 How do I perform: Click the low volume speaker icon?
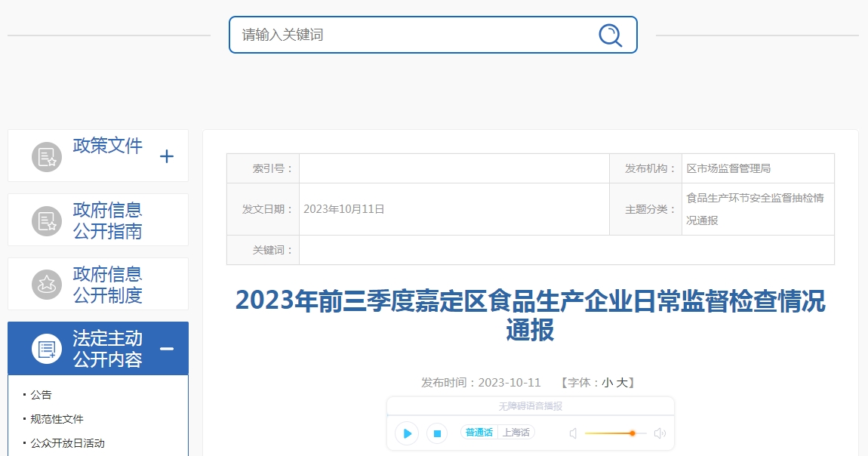click(573, 433)
